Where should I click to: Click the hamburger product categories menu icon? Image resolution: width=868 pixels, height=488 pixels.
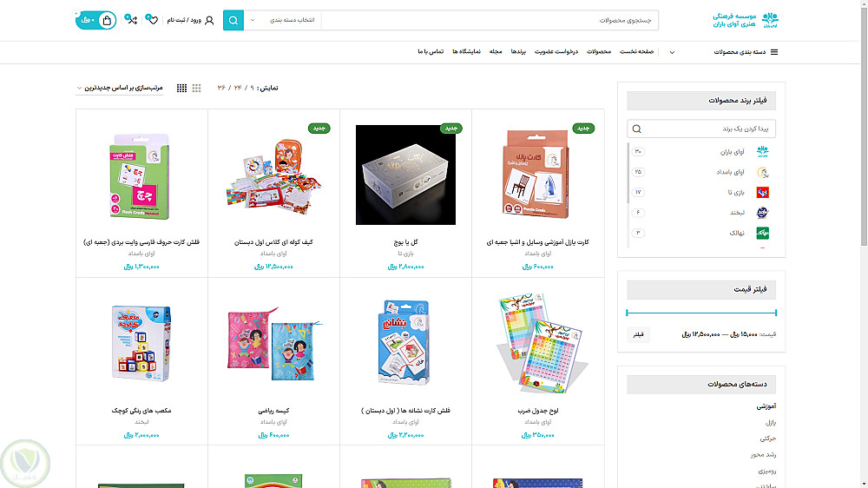click(774, 52)
